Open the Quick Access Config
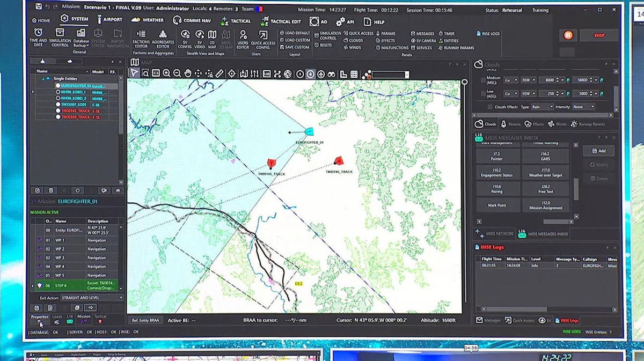The width and height of the screenshot is (644, 361). pos(263,37)
